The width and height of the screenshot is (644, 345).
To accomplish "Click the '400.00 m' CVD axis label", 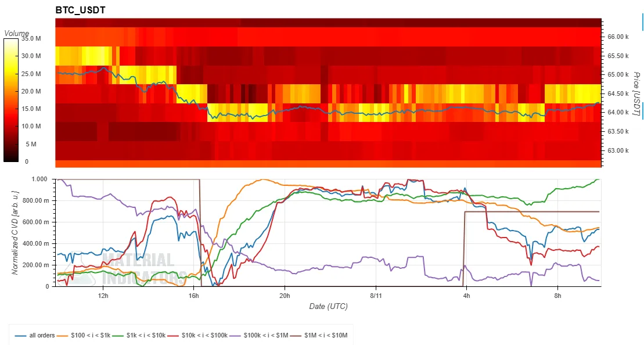I will point(36,243).
